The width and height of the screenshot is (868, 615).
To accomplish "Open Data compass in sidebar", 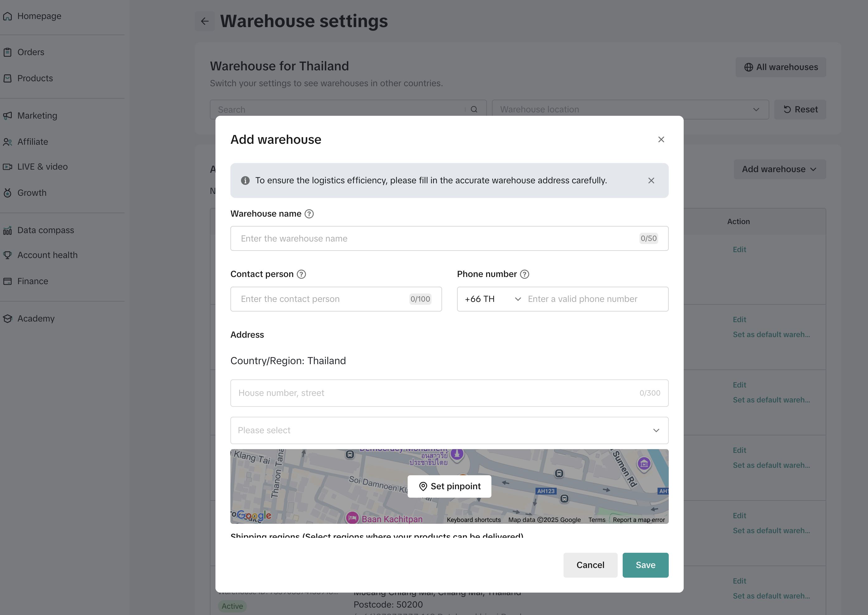I will click(45, 230).
